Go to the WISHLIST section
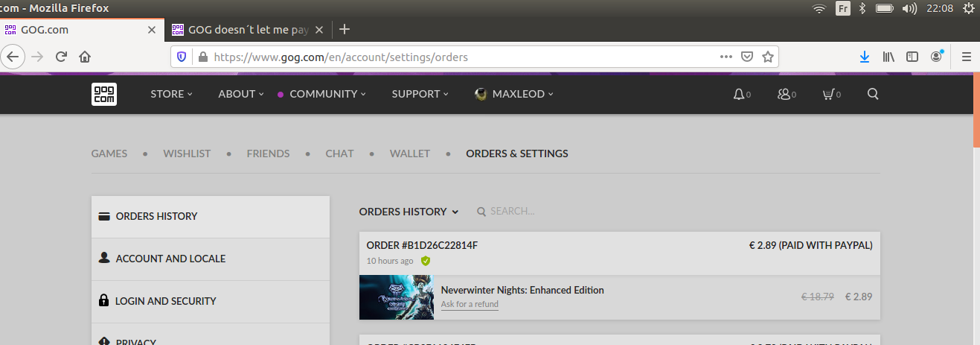The width and height of the screenshot is (980, 345). 187,153
